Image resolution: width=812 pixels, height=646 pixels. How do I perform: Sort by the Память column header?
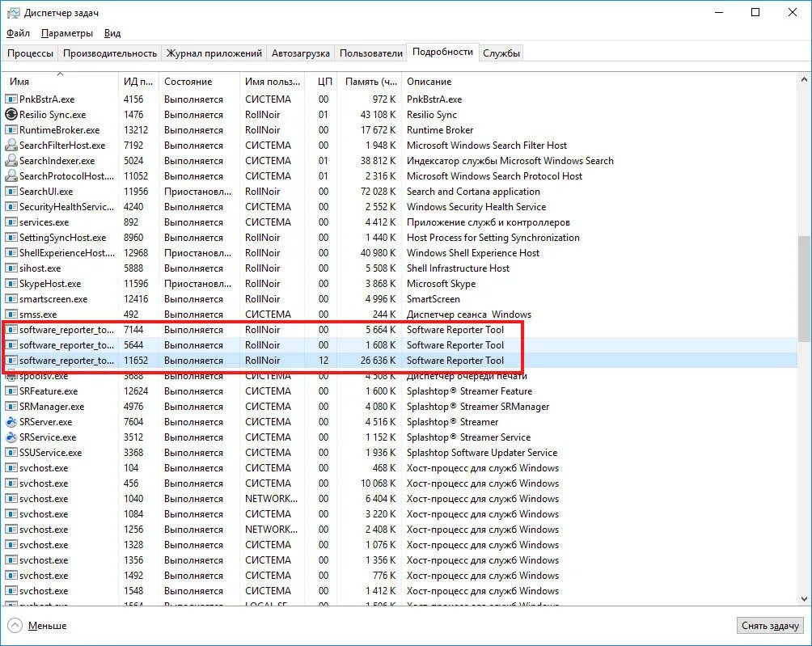pyautogui.click(x=370, y=82)
